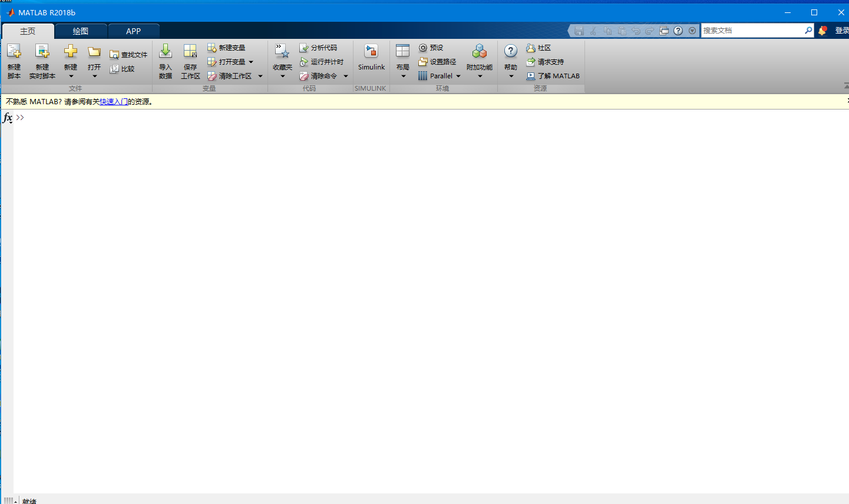Expand the 附加功能 dropdown arrow
Image resolution: width=849 pixels, height=504 pixels.
(480, 76)
